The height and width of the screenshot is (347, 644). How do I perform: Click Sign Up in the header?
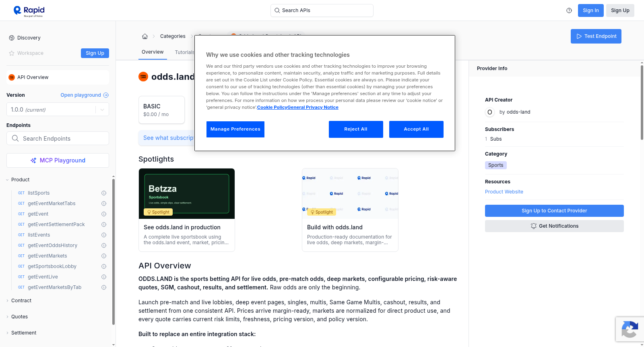[x=620, y=10]
